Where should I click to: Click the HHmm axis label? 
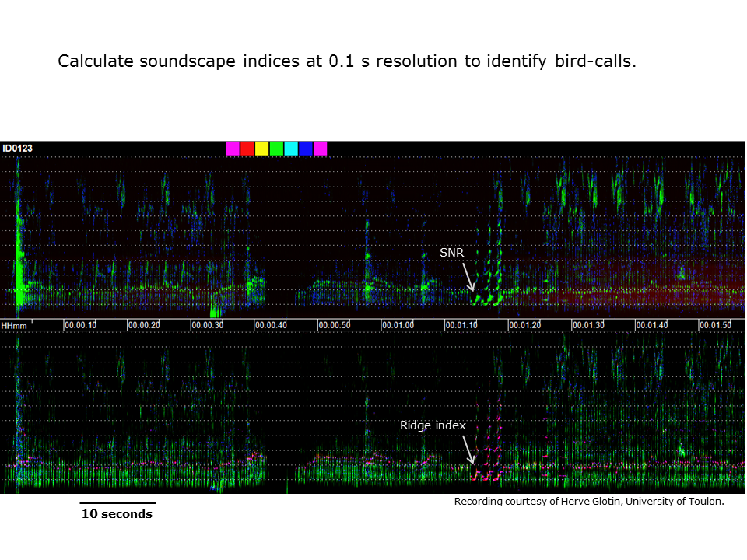point(14,326)
